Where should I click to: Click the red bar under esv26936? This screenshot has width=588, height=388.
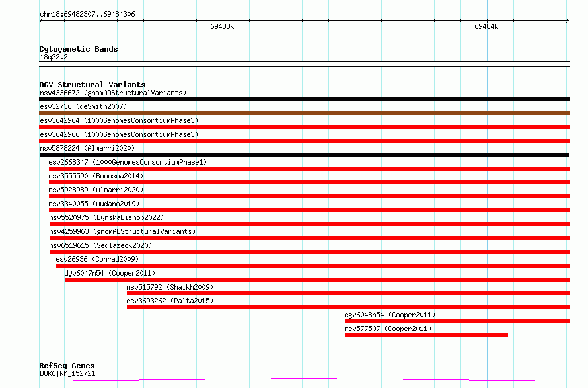pos(312,266)
